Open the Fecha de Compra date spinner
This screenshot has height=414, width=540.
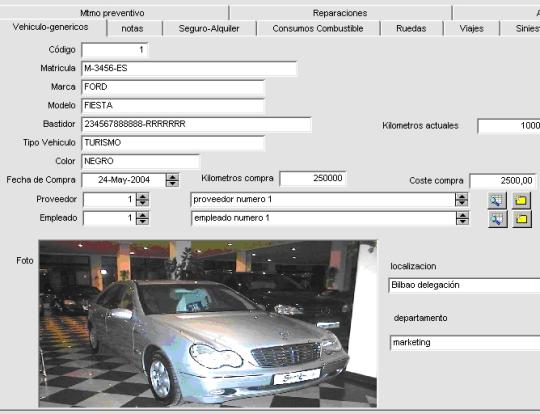172,180
